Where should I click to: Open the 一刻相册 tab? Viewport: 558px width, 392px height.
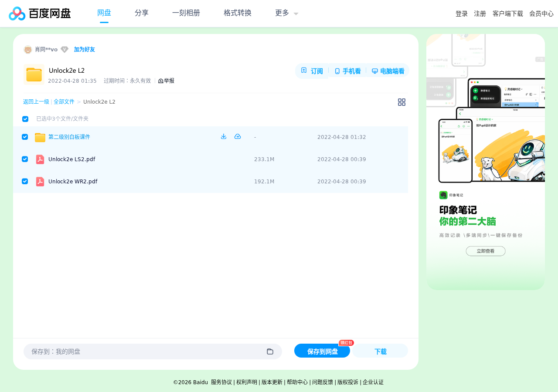(x=186, y=13)
